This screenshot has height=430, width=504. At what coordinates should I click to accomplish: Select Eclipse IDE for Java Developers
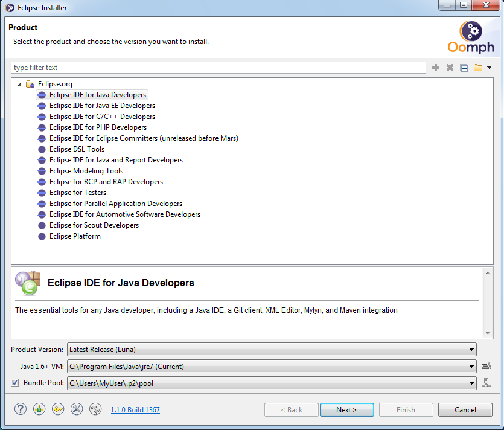pos(98,95)
